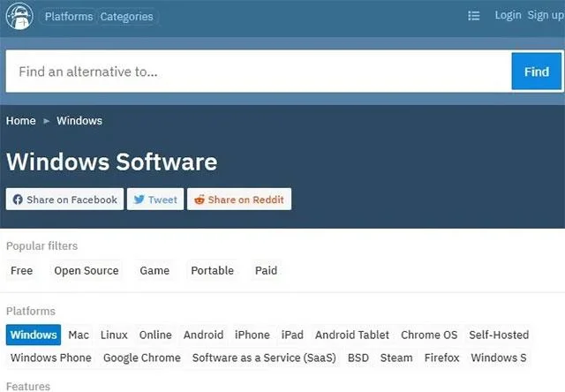Select the iPad platform filter

click(292, 335)
